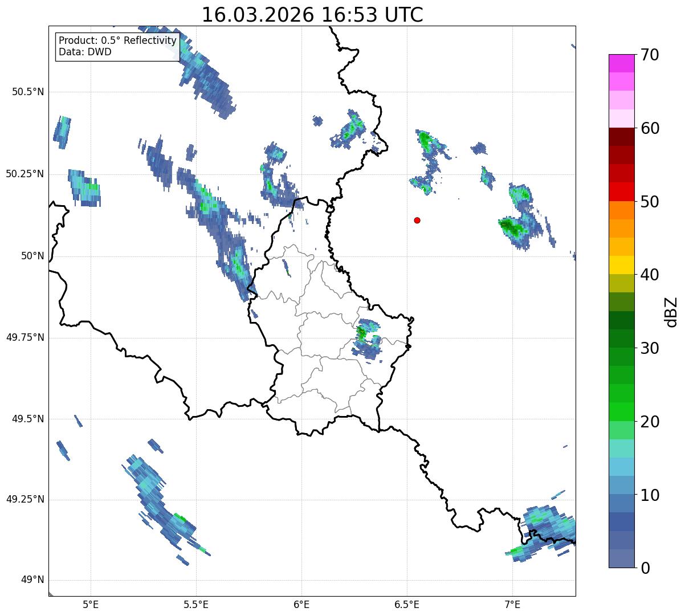This screenshot has height=616, width=685.
Task: Click the 6.5°E longitude label
Action: (x=407, y=604)
